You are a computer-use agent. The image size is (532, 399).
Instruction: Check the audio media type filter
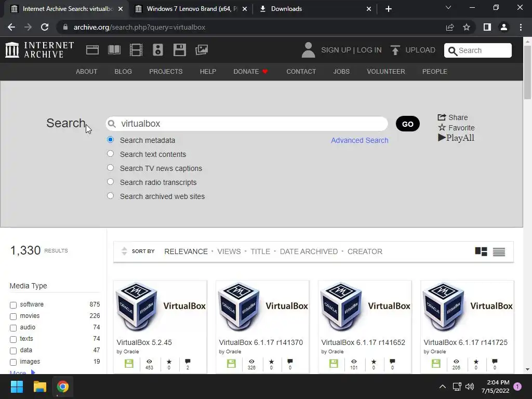(13, 328)
